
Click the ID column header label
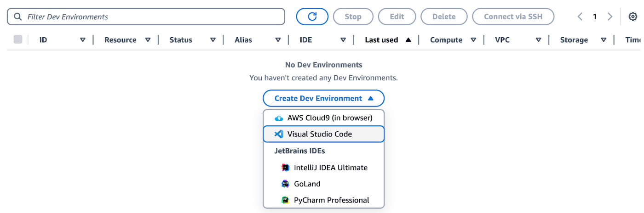pyautogui.click(x=43, y=40)
